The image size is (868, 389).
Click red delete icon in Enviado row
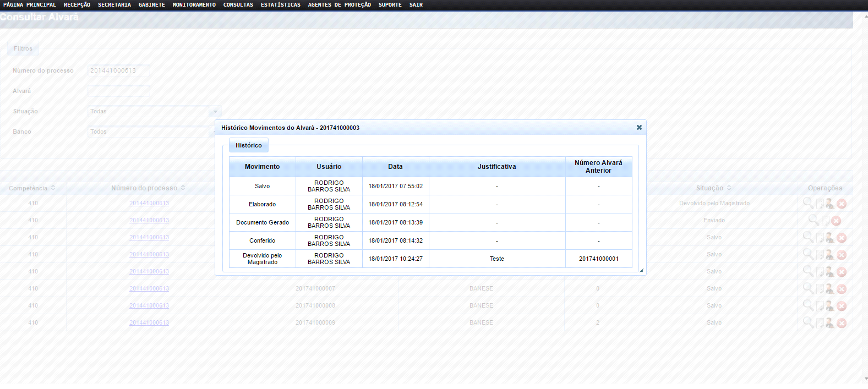coord(836,221)
